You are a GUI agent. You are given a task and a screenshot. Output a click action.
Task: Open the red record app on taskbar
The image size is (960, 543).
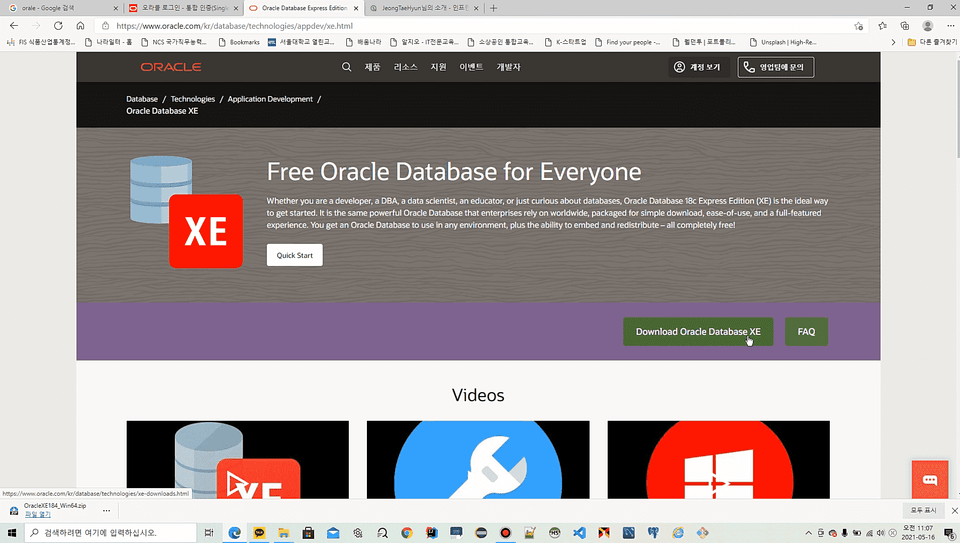coord(505,533)
